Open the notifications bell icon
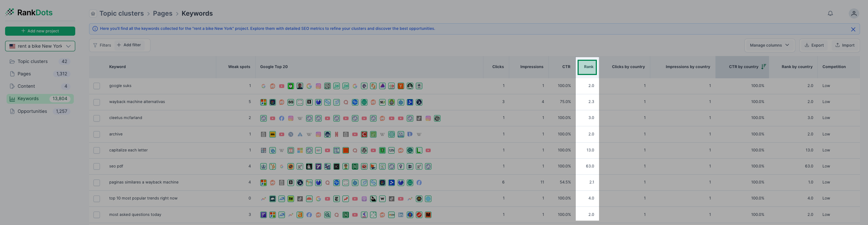 click(830, 13)
